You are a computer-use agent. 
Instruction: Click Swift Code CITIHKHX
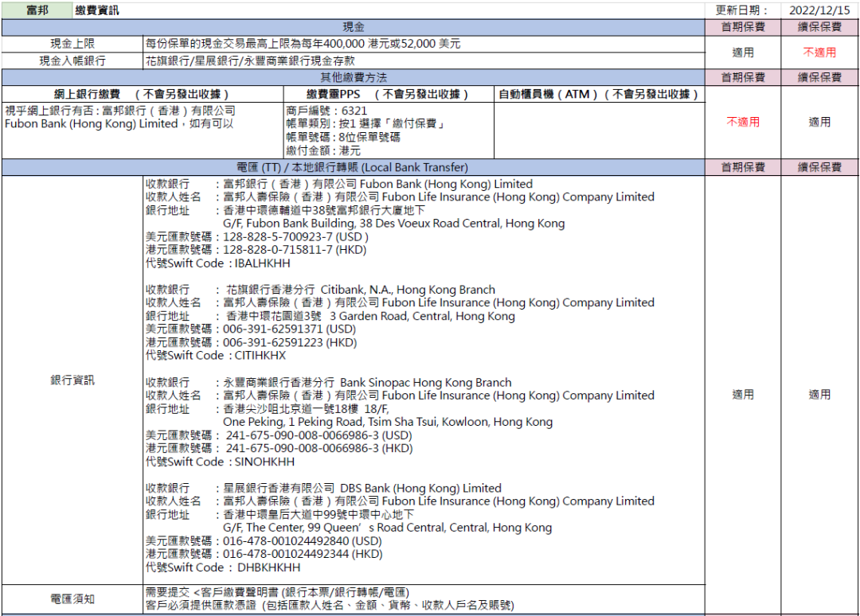pos(216,356)
